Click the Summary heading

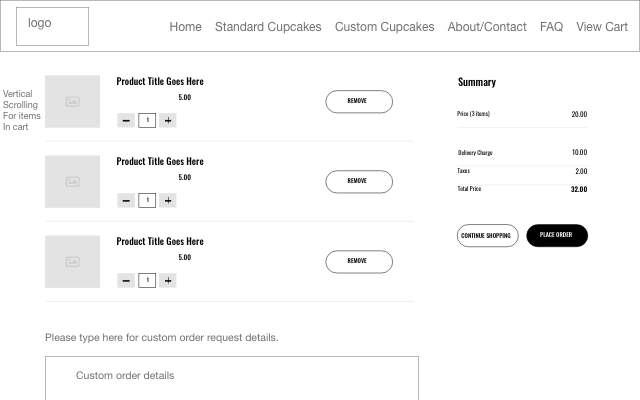pyautogui.click(x=477, y=82)
